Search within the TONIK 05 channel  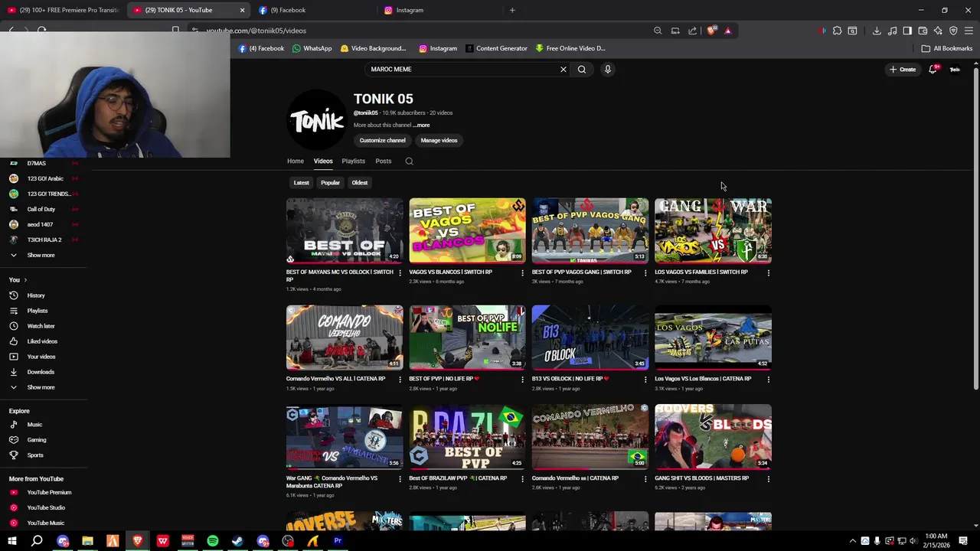tap(409, 161)
